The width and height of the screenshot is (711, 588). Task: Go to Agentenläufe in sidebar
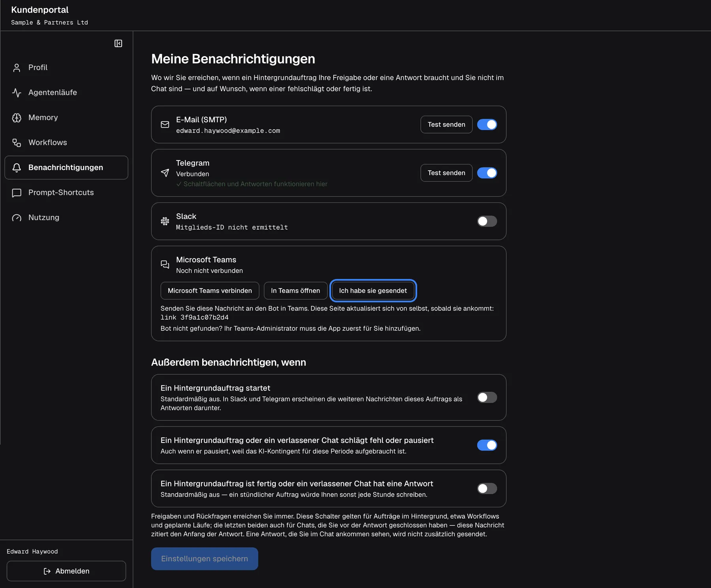pos(66,92)
